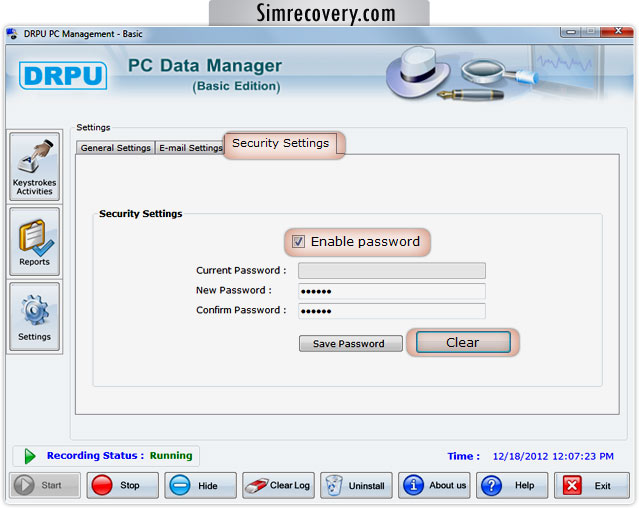Close the DRPU PC Management window
639x508 pixels.
[x=618, y=31]
